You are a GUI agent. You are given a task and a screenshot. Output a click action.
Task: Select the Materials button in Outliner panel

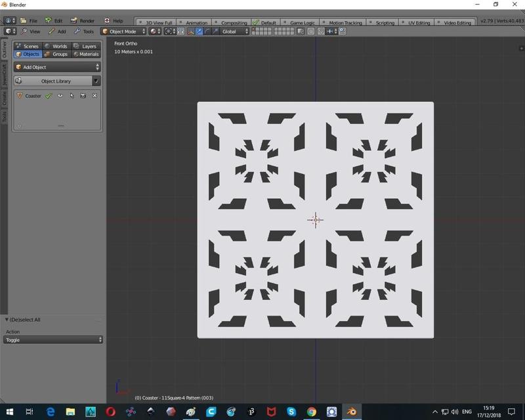coord(85,54)
